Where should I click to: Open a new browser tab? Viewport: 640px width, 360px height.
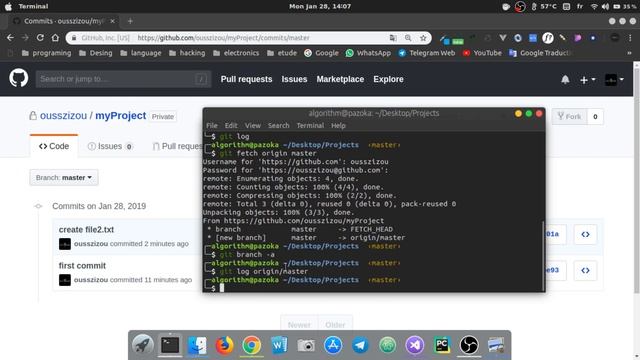click(130, 21)
